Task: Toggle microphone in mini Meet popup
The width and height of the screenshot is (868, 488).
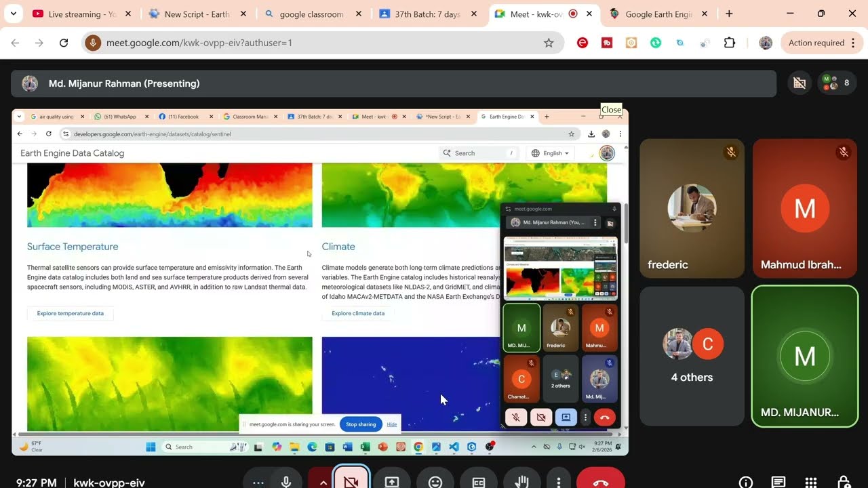Action: [x=516, y=418]
